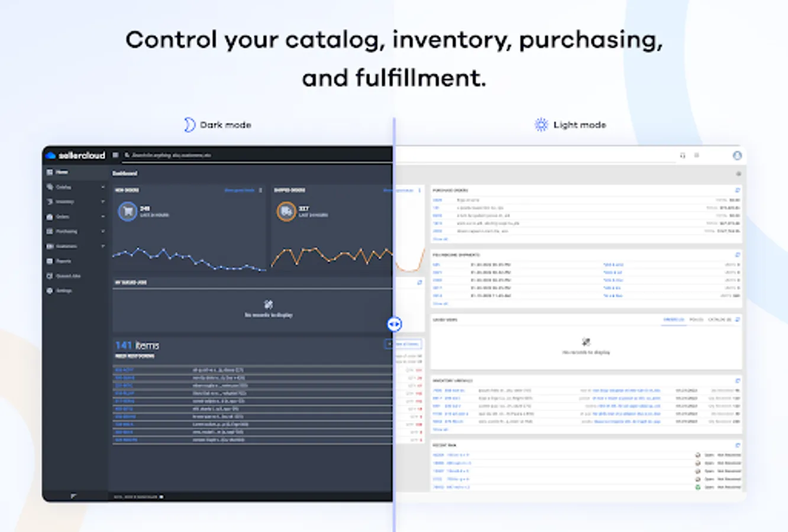Refresh the Recent RMA widget

(x=737, y=445)
